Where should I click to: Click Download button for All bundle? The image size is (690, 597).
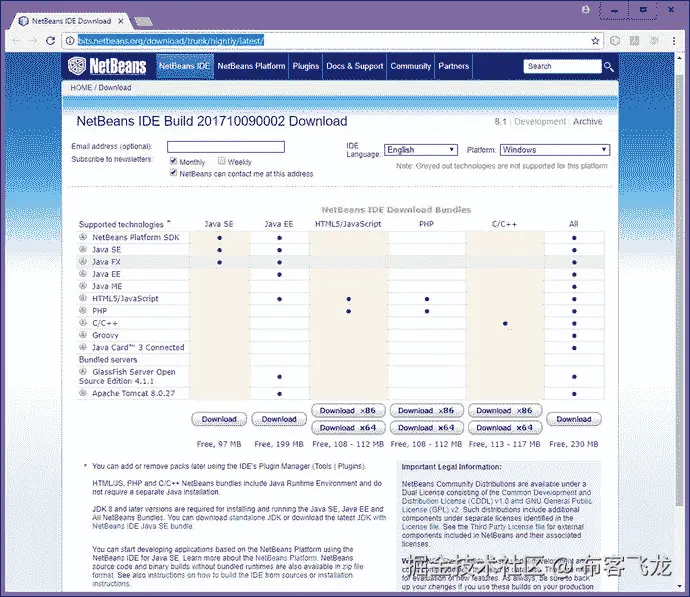(574, 419)
